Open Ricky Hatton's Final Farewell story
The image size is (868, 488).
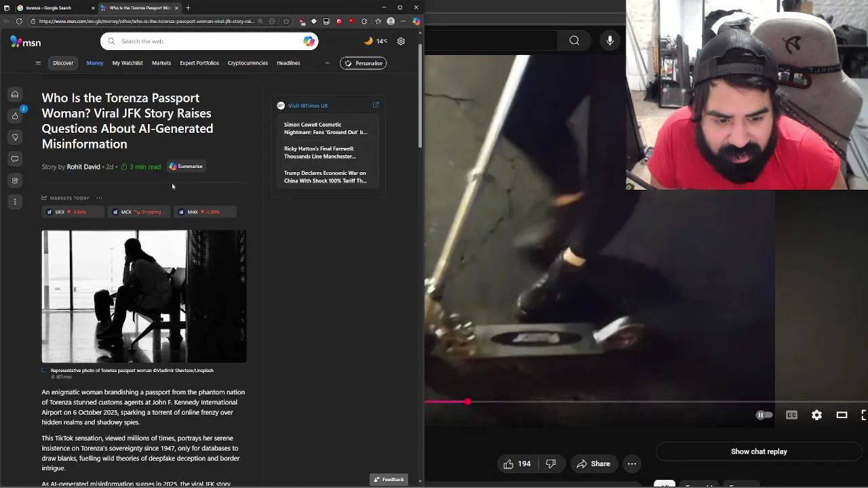click(320, 152)
